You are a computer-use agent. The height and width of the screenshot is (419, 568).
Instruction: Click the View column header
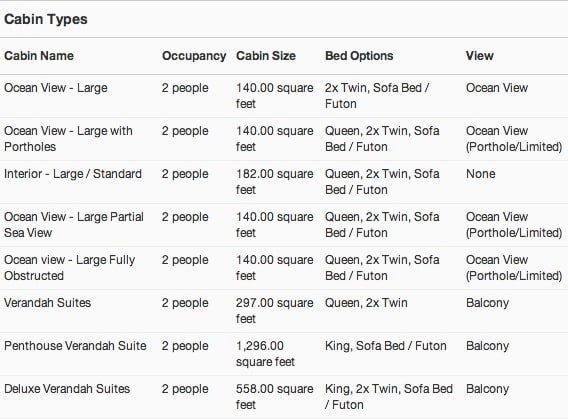[x=480, y=56]
